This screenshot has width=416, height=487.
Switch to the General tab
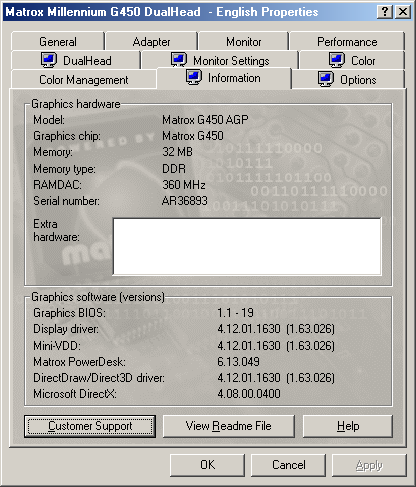(x=58, y=42)
